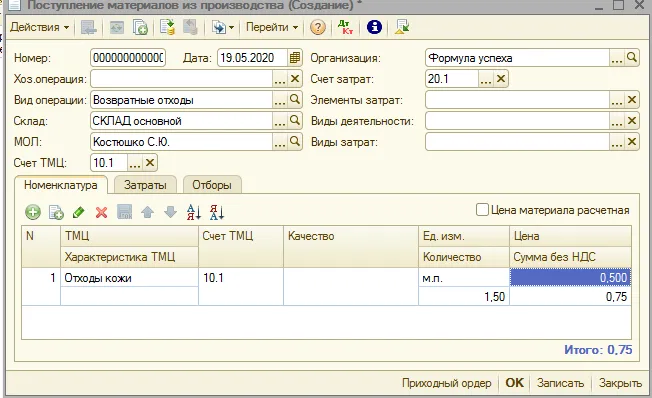The width and height of the screenshot is (652, 398).
Task: Click the post document toolbar icon
Action: 167,27
